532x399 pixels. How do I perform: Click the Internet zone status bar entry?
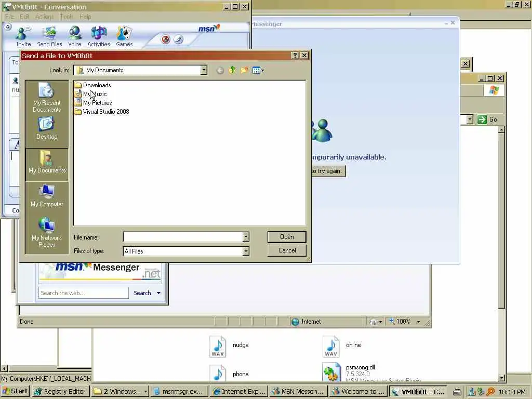pos(307,322)
